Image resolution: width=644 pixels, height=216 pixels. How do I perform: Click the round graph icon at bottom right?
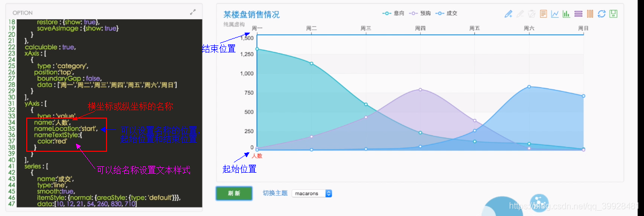[x=540, y=204]
